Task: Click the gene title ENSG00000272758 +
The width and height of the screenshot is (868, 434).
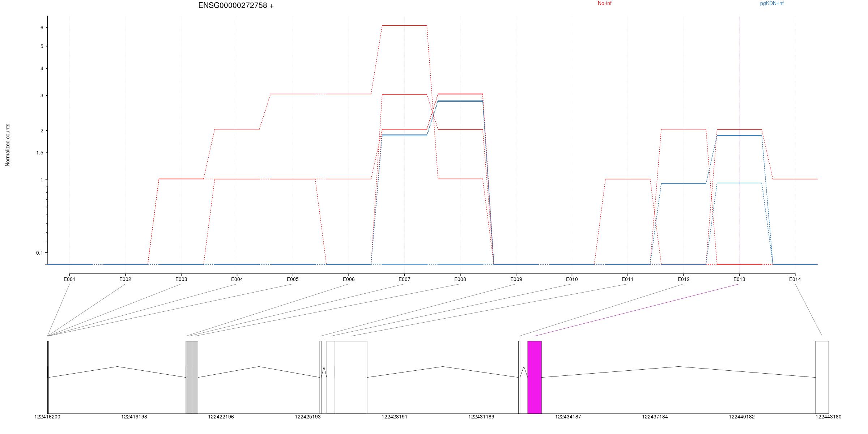Action: (x=236, y=5)
